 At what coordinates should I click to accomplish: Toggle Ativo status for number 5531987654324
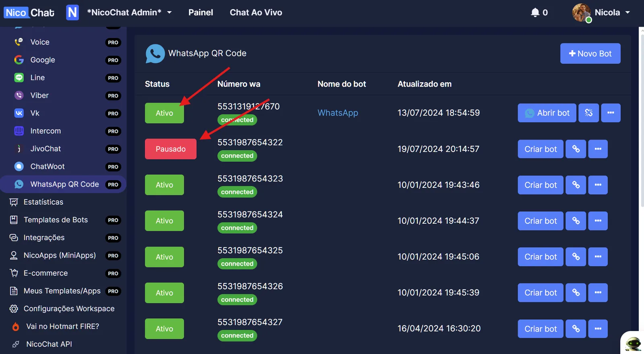(x=164, y=221)
